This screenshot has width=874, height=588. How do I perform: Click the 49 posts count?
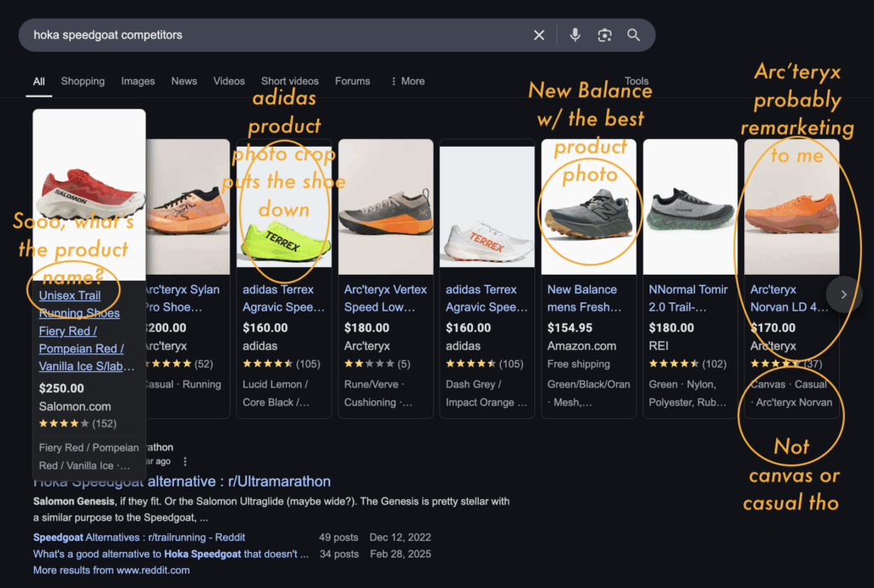[x=338, y=538]
